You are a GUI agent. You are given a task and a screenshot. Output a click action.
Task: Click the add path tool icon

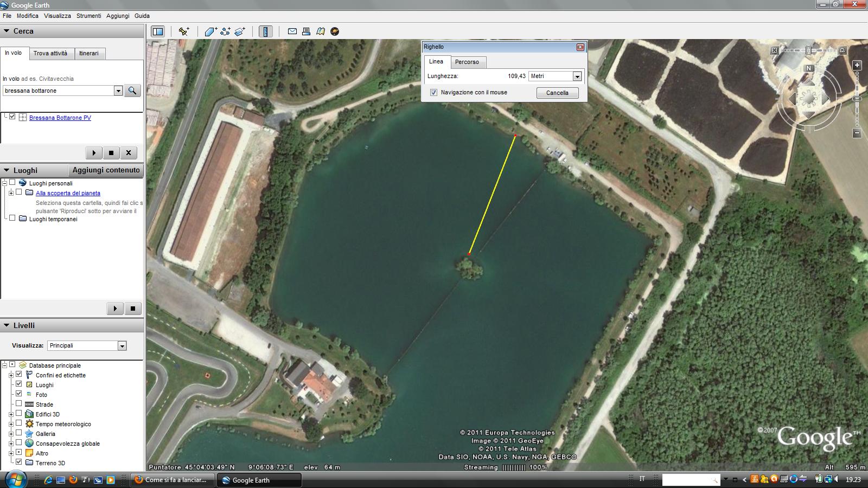[225, 31]
